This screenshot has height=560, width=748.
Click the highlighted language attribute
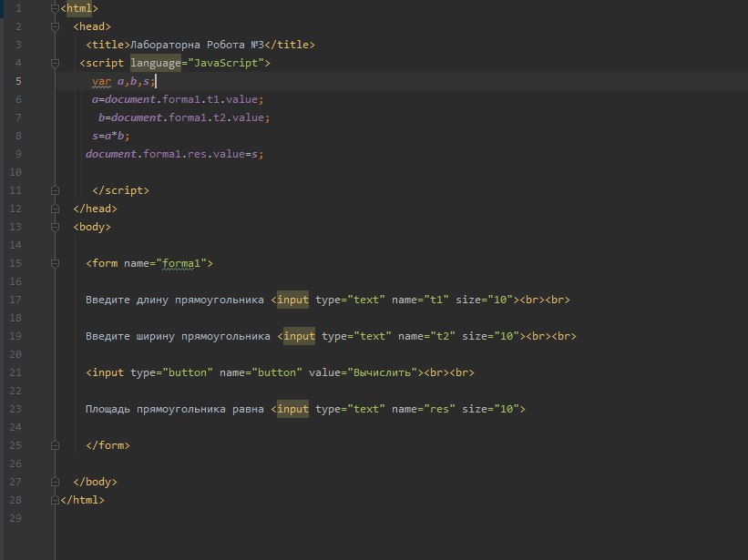click(x=156, y=63)
